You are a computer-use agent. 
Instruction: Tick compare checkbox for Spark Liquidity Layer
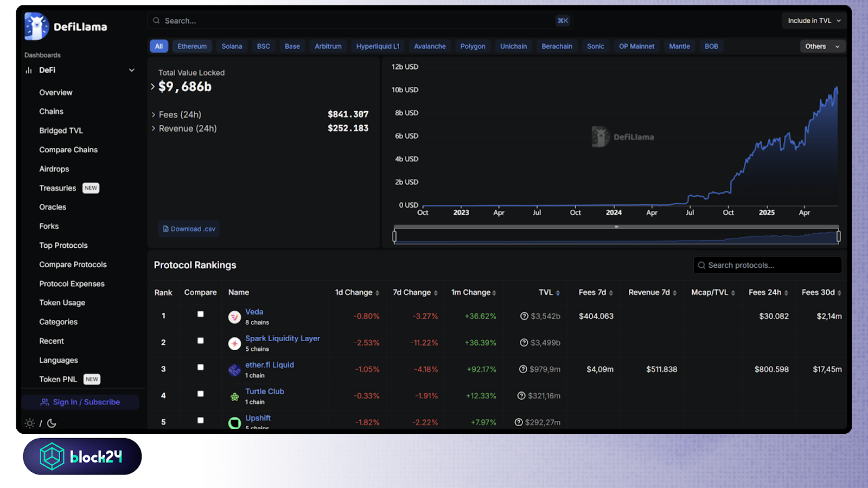click(x=201, y=341)
